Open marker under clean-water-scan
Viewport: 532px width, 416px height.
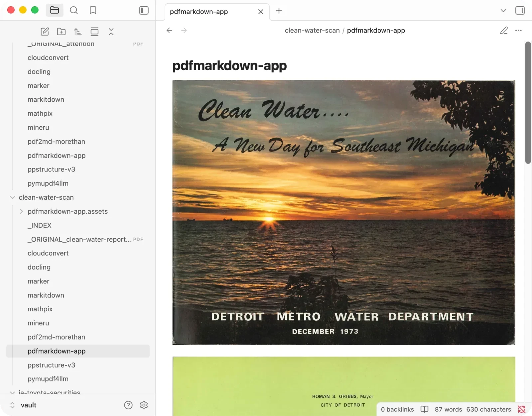coord(38,281)
